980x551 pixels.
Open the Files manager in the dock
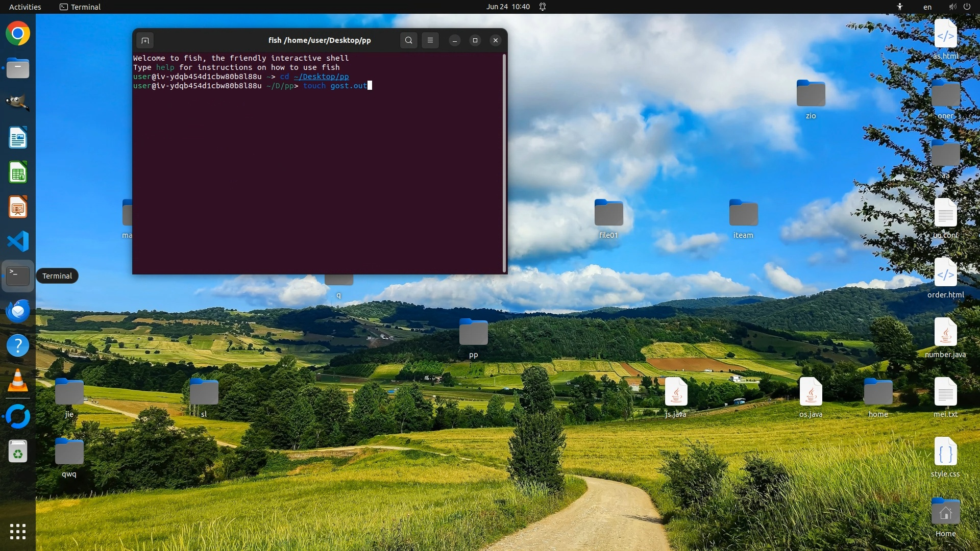[18, 68]
